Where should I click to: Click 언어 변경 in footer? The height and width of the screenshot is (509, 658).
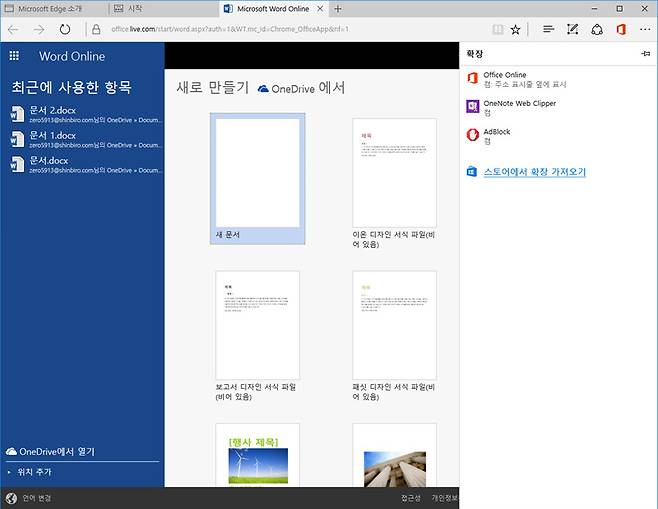pos(37,498)
